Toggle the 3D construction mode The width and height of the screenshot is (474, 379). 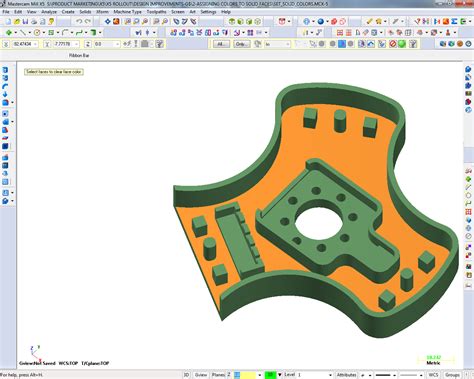tap(187, 375)
